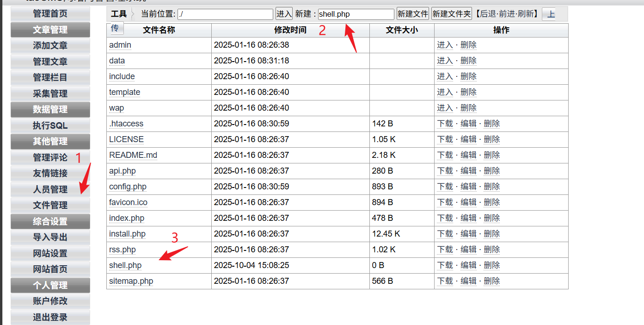The image size is (644, 325).
Task: Click the 刷新 link in the toolbar
Action: [526, 14]
